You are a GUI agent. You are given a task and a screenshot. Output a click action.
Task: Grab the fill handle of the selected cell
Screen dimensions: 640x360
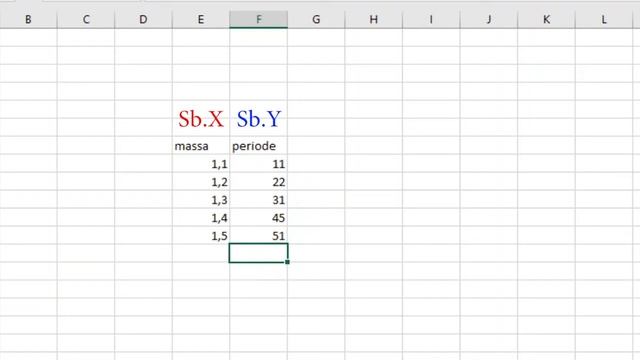pyautogui.click(x=287, y=262)
